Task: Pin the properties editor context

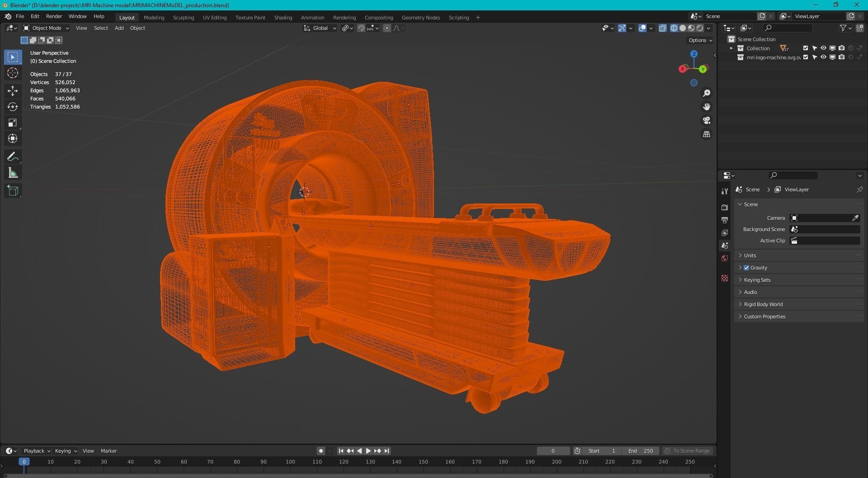Action: tap(859, 189)
